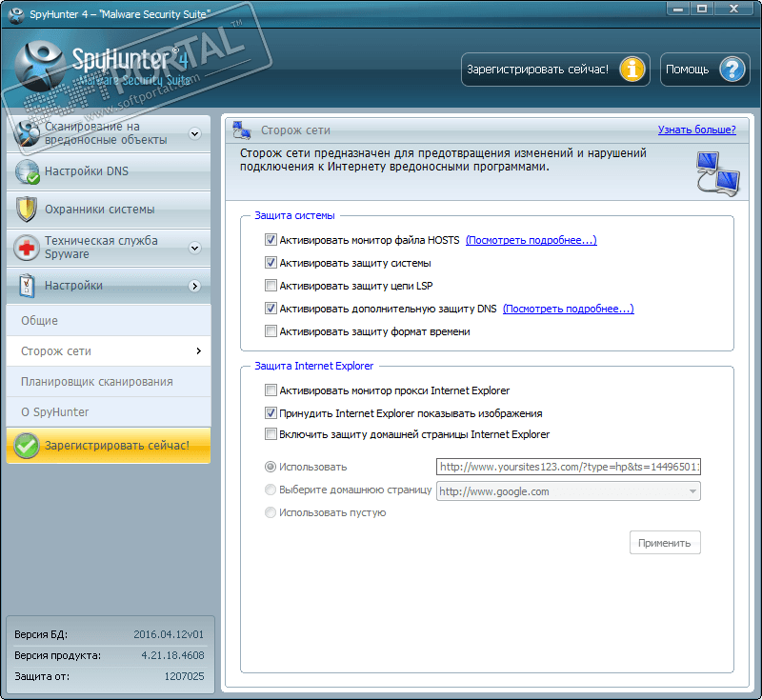Click the arrow beside Сторож сети item
Image resolution: width=762 pixels, height=700 pixels.
(198, 350)
